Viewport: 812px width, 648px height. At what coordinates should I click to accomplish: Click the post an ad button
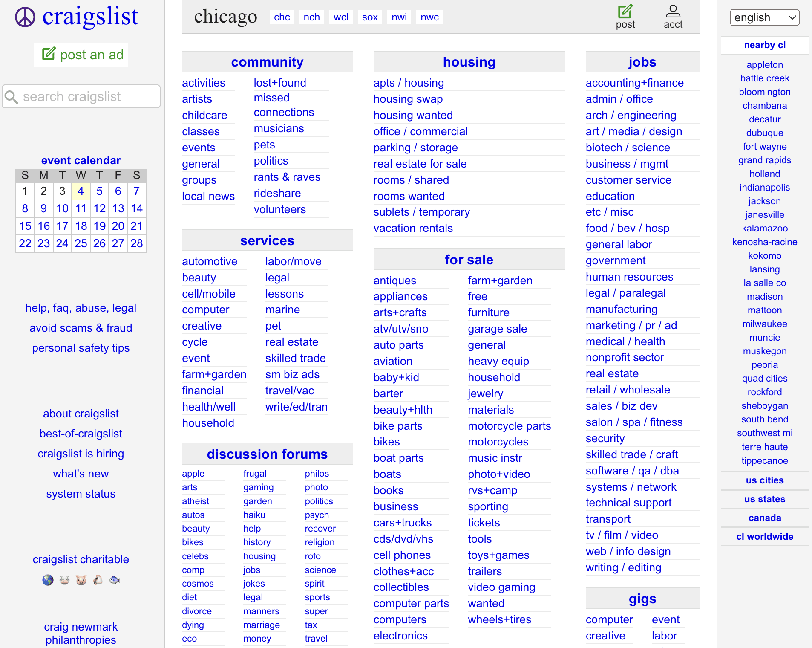coord(81,55)
